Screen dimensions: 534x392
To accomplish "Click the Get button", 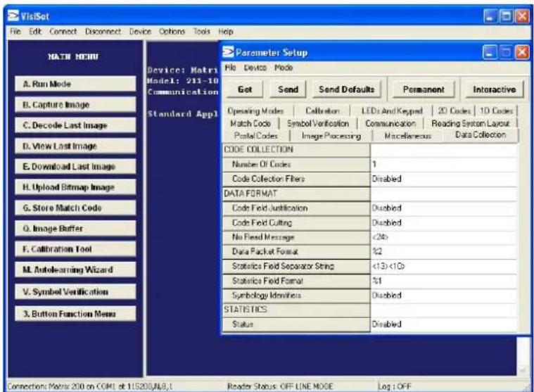I will click(x=245, y=89).
